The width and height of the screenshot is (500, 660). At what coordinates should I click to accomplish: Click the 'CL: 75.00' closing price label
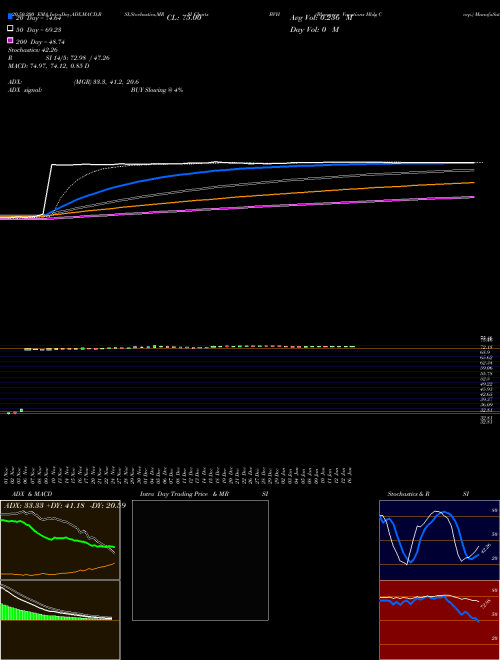[184, 18]
